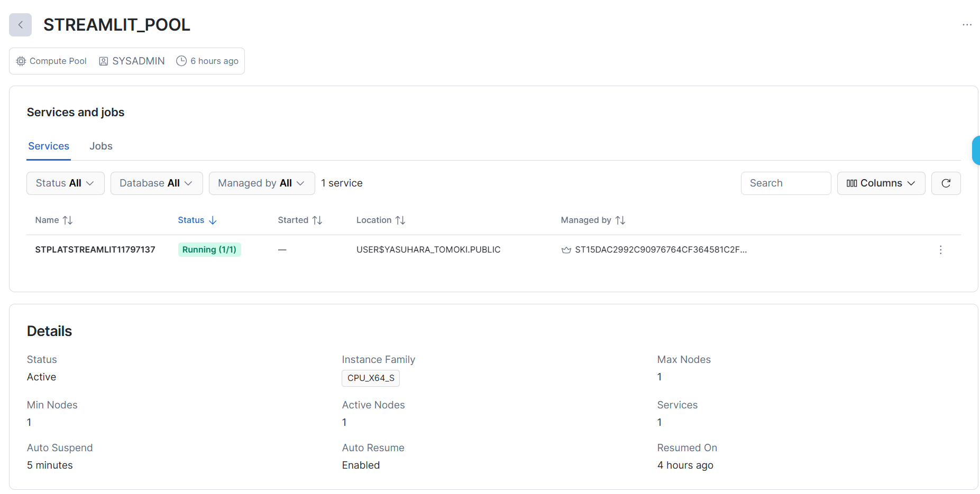Open the three-dot menu beside STREAMLIT_POOL title
980x494 pixels.
point(967,25)
